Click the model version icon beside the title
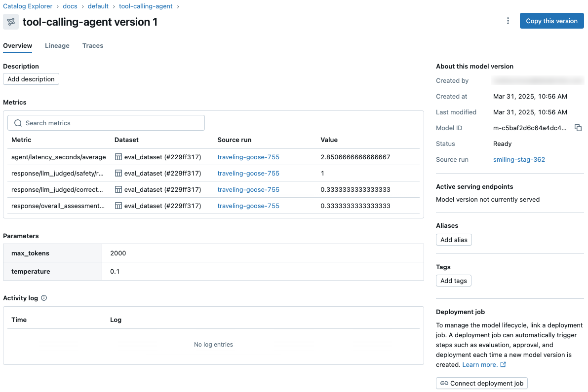 (10, 22)
